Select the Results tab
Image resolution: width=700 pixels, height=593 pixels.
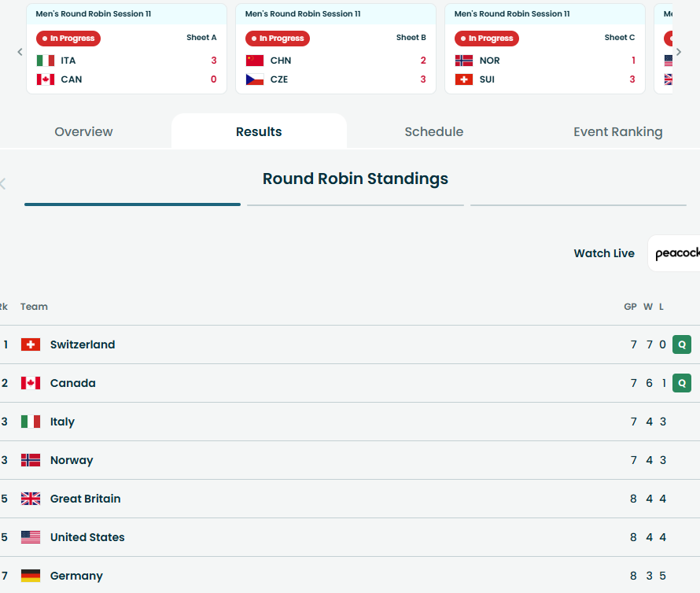pos(259,131)
